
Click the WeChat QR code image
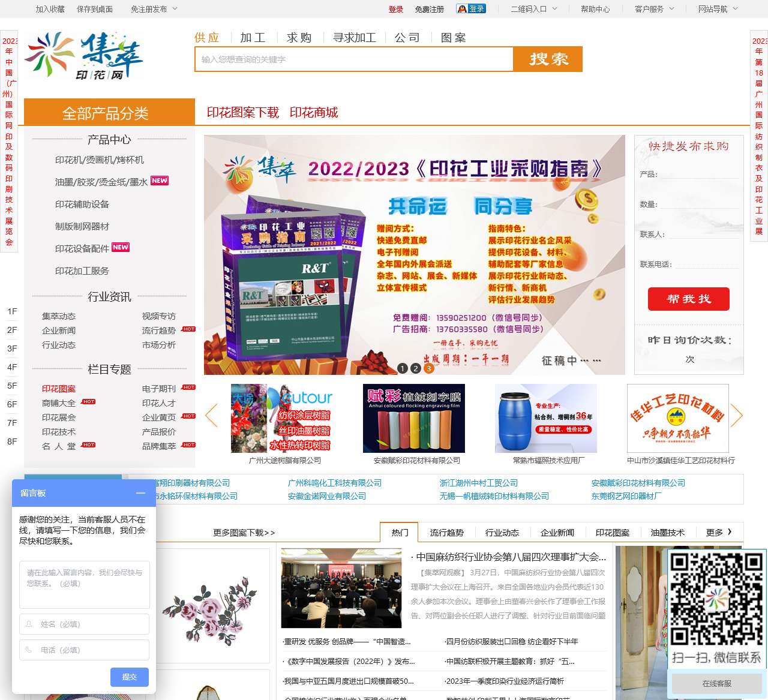coord(716,598)
